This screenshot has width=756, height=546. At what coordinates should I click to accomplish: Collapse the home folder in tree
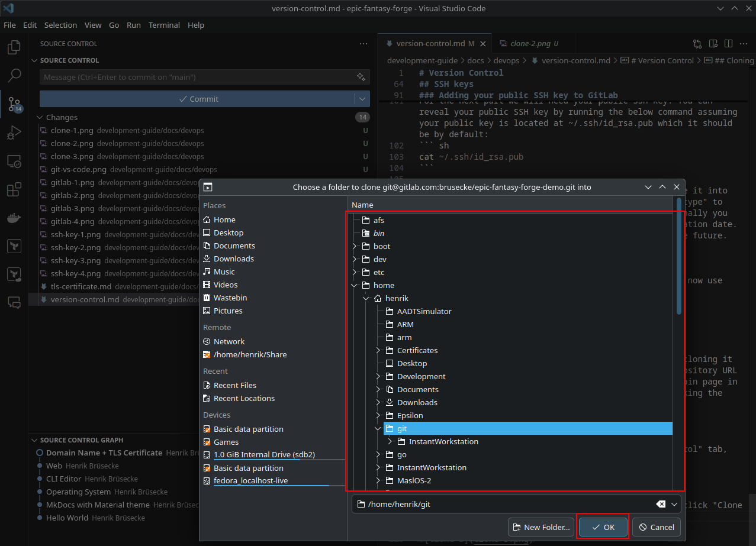[x=355, y=285]
